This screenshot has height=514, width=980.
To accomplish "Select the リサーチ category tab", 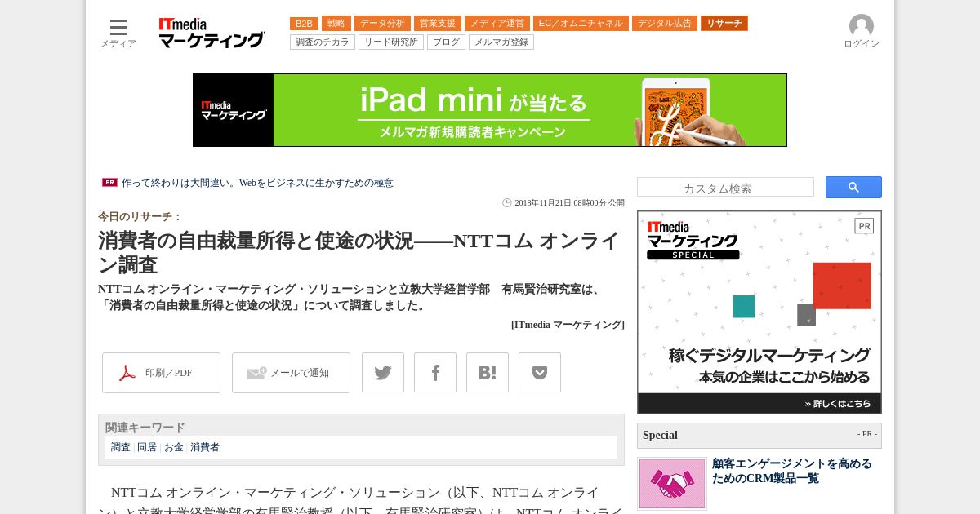I will pyautogui.click(x=724, y=24).
